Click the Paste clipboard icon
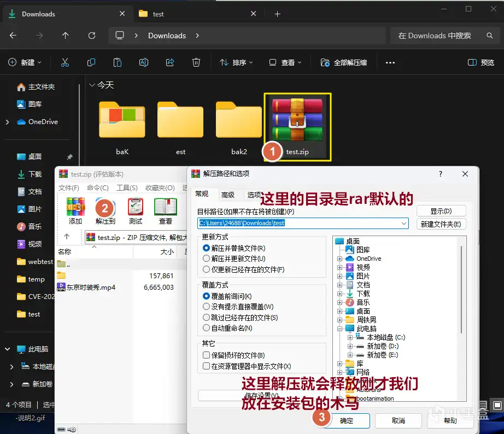The image size is (504, 434). point(118,62)
